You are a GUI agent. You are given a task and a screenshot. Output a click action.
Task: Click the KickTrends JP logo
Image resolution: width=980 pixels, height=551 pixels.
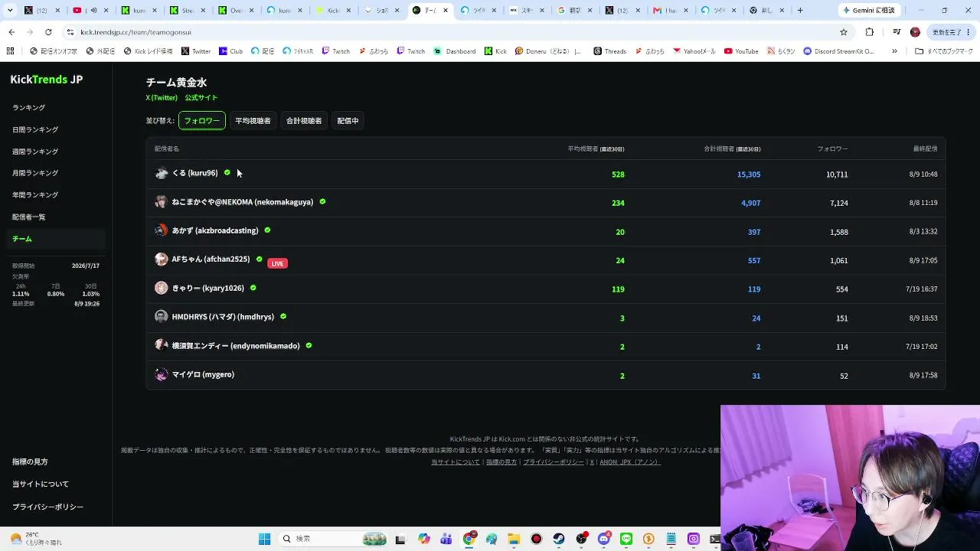tap(47, 80)
